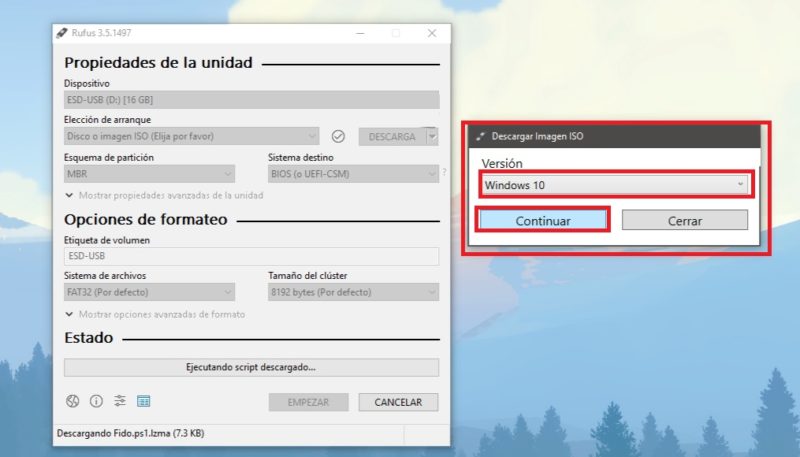Open the DESCARGA split-button arrow

pos(433,137)
